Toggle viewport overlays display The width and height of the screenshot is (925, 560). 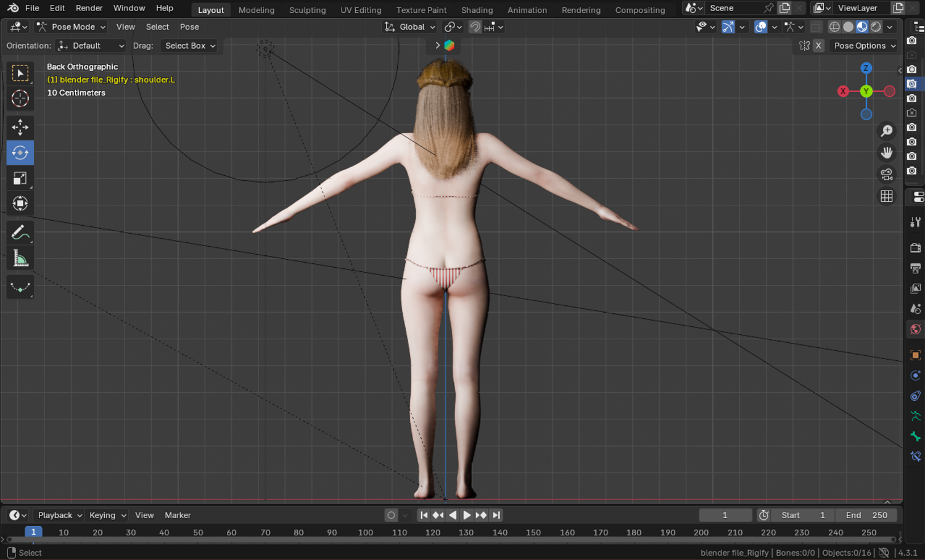click(x=760, y=27)
